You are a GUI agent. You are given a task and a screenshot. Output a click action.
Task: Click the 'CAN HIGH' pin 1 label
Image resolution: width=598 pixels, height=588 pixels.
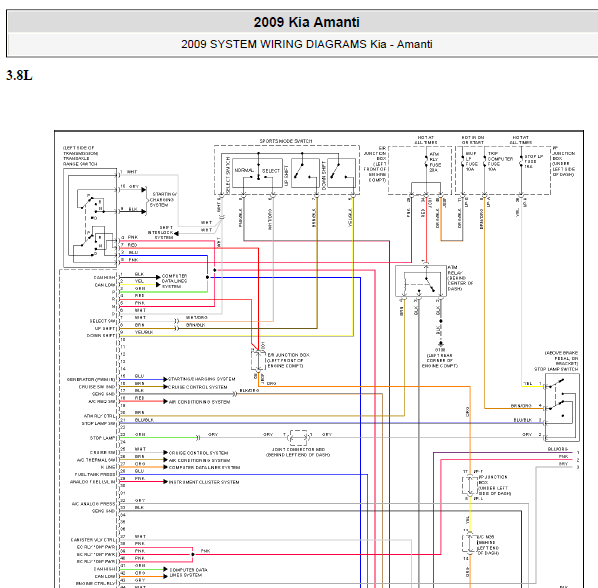[104, 278]
